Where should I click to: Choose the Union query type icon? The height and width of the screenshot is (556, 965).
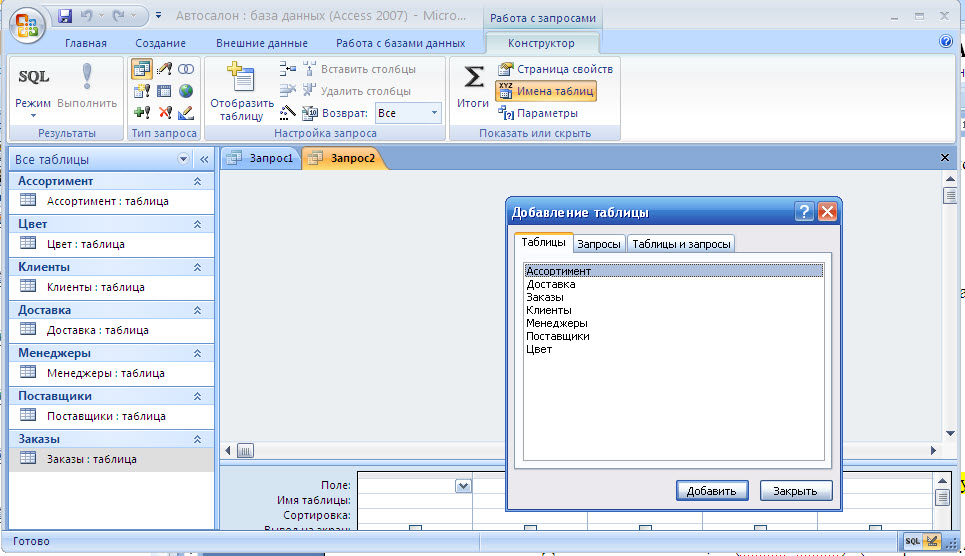point(186,69)
